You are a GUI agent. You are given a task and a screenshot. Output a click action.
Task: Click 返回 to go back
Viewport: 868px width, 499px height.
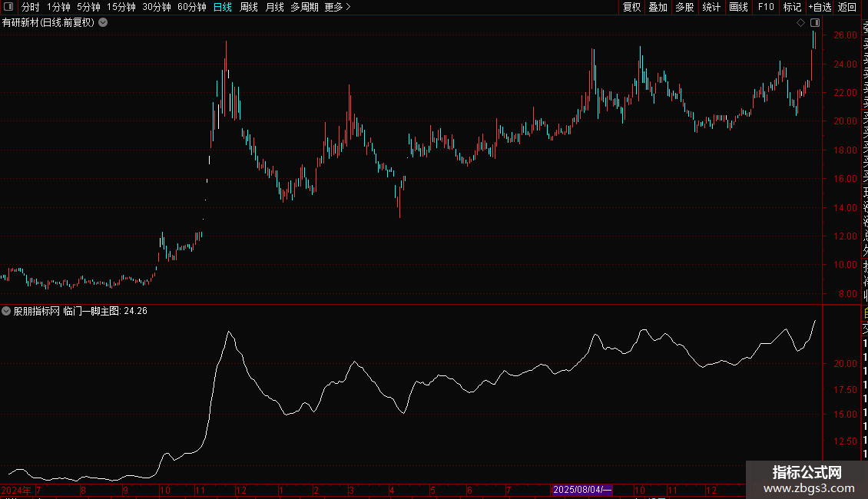click(847, 7)
